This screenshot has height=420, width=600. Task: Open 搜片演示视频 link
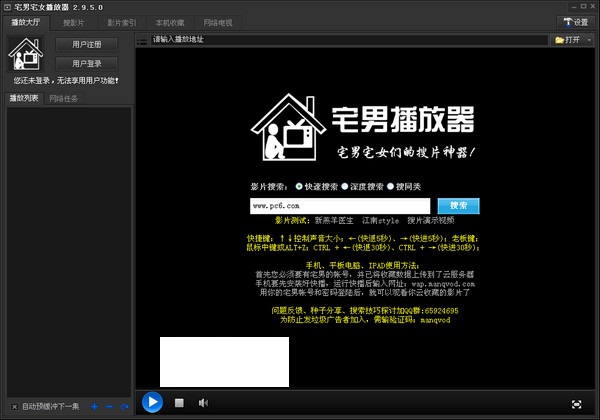point(430,220)
